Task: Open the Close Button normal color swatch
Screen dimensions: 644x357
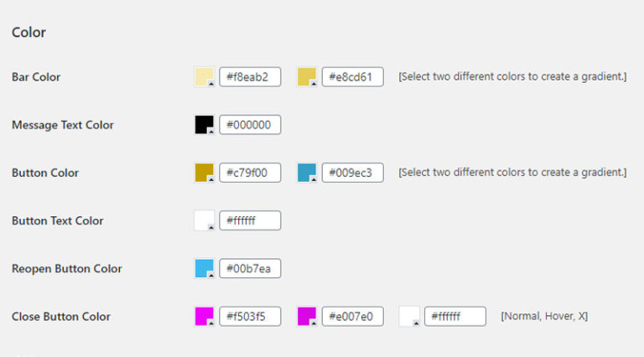Action: [205, 316]
